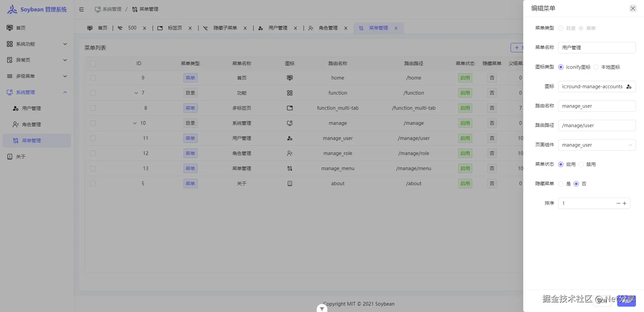The height and width of the screenshot is (312, 644).
Task: Close the 标签页 tab
Action: click(190, 28)
